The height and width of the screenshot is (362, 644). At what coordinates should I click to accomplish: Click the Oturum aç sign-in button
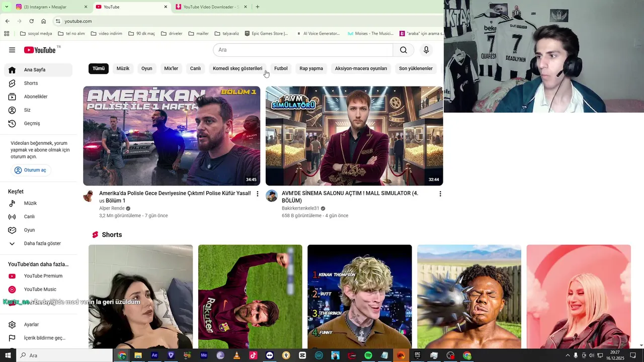tap(31, 170)
